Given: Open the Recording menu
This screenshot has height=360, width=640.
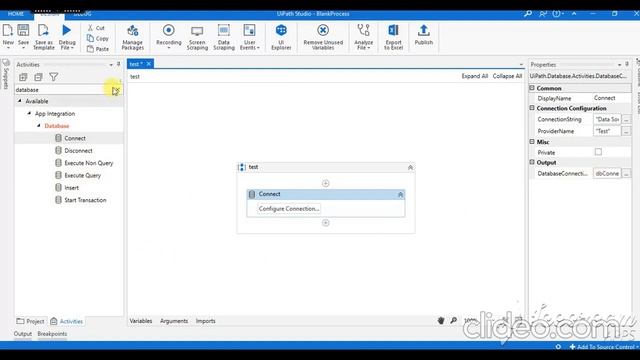Looking at the screenshot, I should [169, 36].
